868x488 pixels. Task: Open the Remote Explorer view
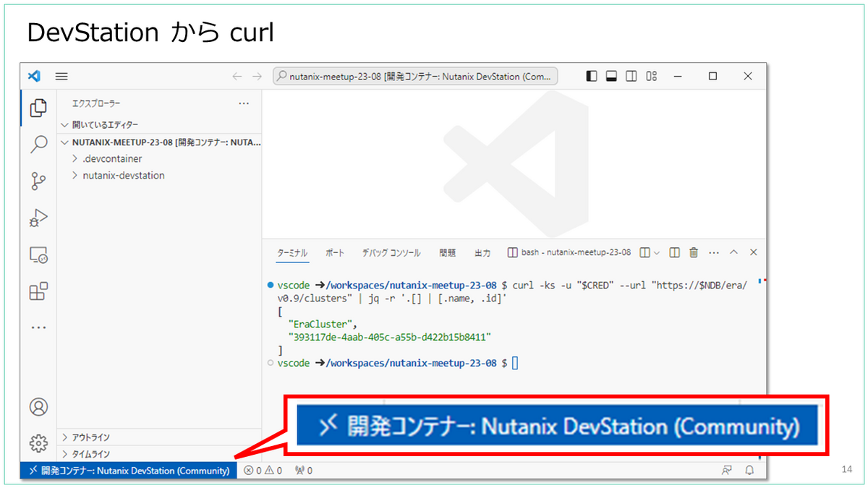click(x=38, y=254)
